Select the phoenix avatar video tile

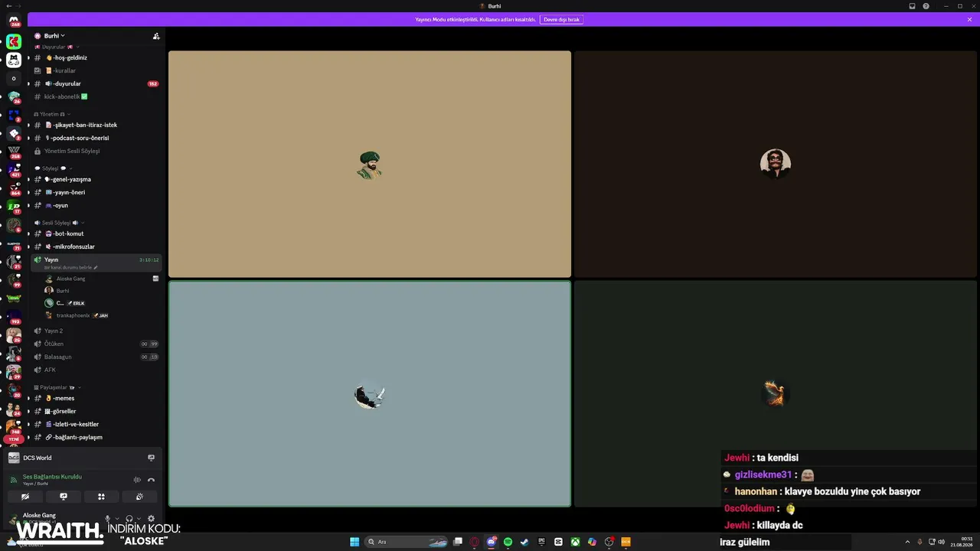(776, 394)
